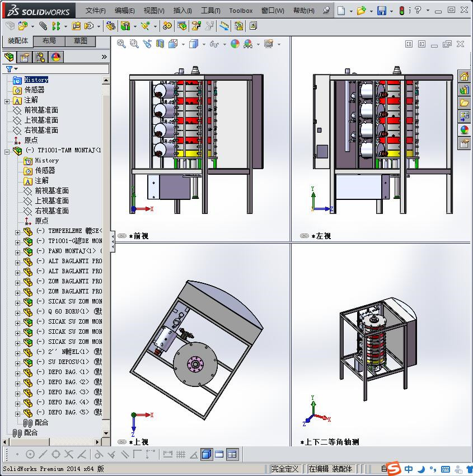473x476 pixels.
Task: Expand hidden FeatureManager tabs with » chevron
Action: point(104,57)
